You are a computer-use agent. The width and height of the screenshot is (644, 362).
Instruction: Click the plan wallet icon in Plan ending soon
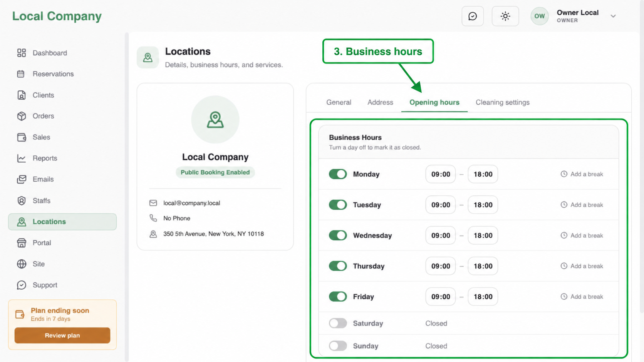click(20, 314)
